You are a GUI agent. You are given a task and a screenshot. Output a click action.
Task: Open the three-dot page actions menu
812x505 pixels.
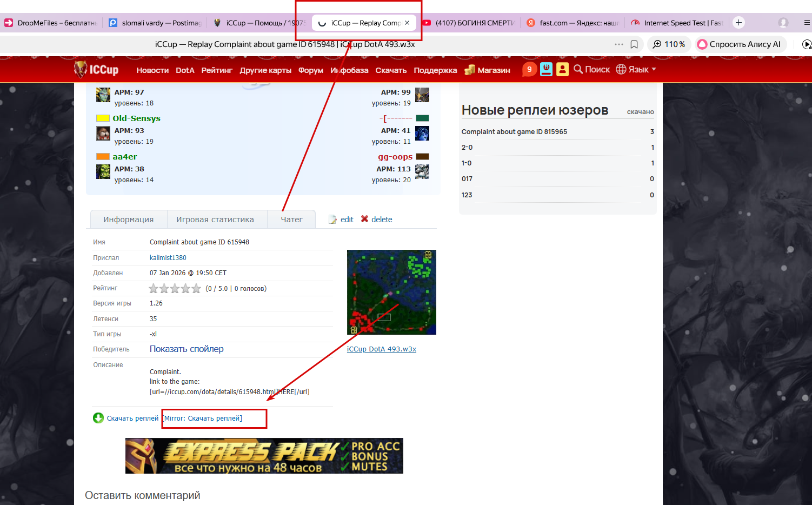pyautogui.click(x=619, y=44)
